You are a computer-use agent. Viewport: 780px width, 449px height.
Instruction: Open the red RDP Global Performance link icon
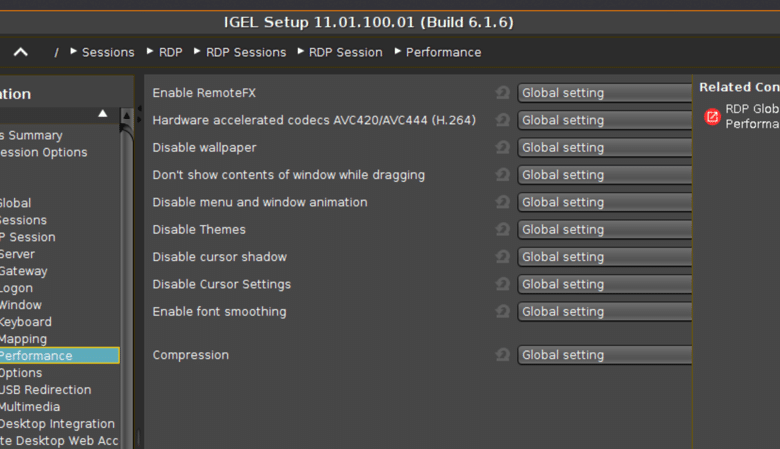(712, 117)
